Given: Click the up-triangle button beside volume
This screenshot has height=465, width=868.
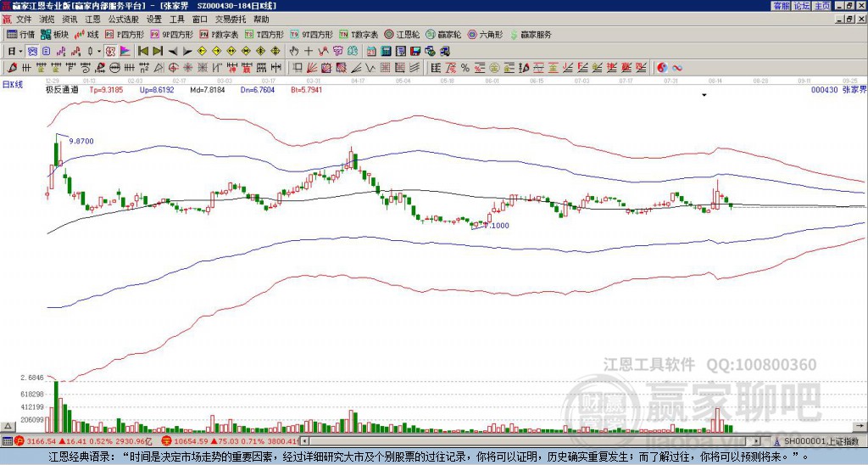Looking at the screenshot, I should tap(8, 426).
